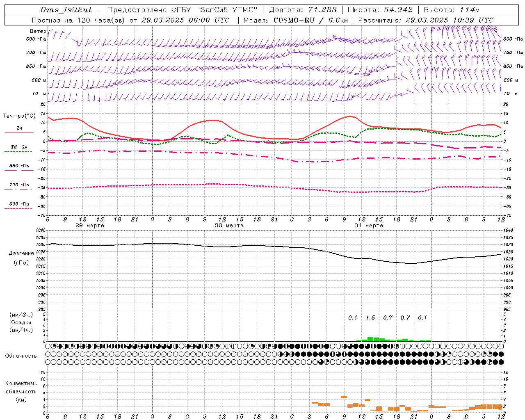Click the (мм/3ч.) precipitation unit label
Viewport: 525px width, 420px height.
[x=21, y=315]
